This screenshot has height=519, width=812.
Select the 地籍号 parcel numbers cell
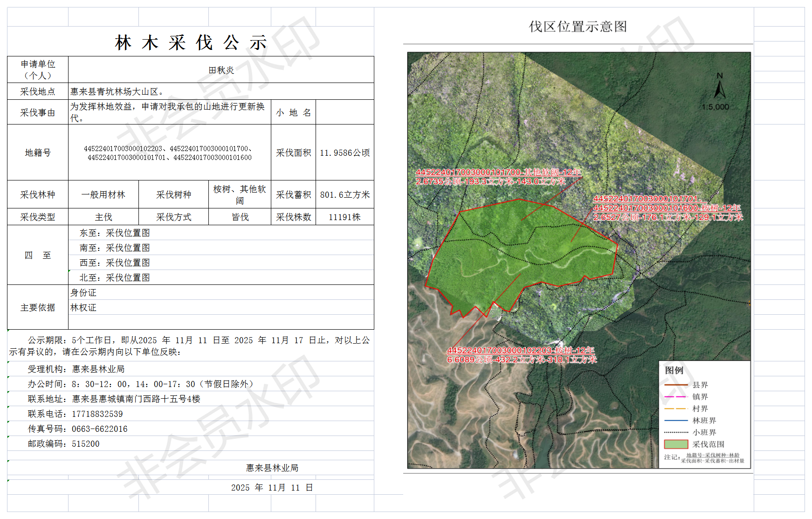tap(170, 153)
